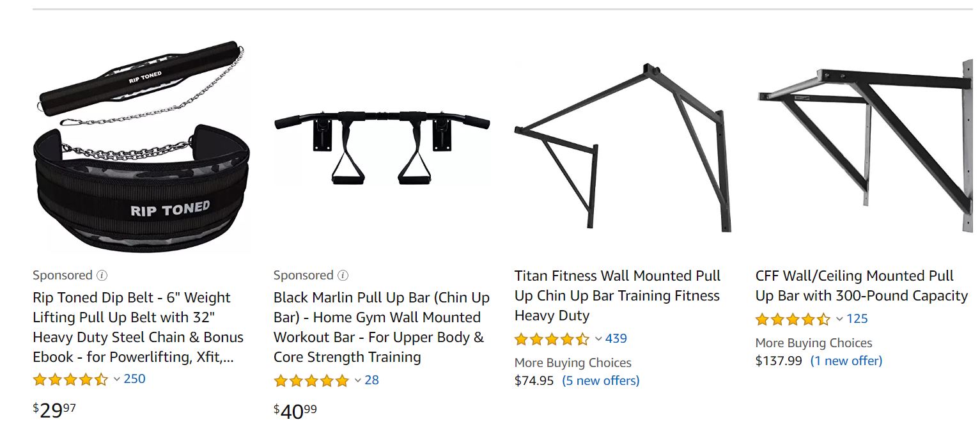
Task: Expand the rating chevron next to 28 reviews
Action: click(x=358, y=380)
